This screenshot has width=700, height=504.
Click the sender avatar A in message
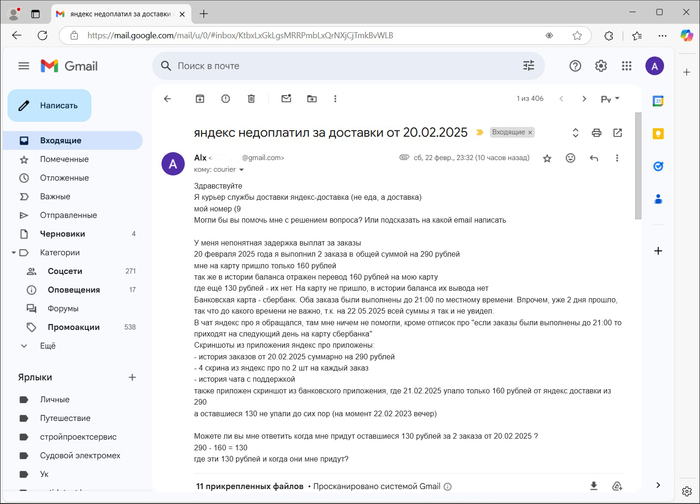coord(173,164)
